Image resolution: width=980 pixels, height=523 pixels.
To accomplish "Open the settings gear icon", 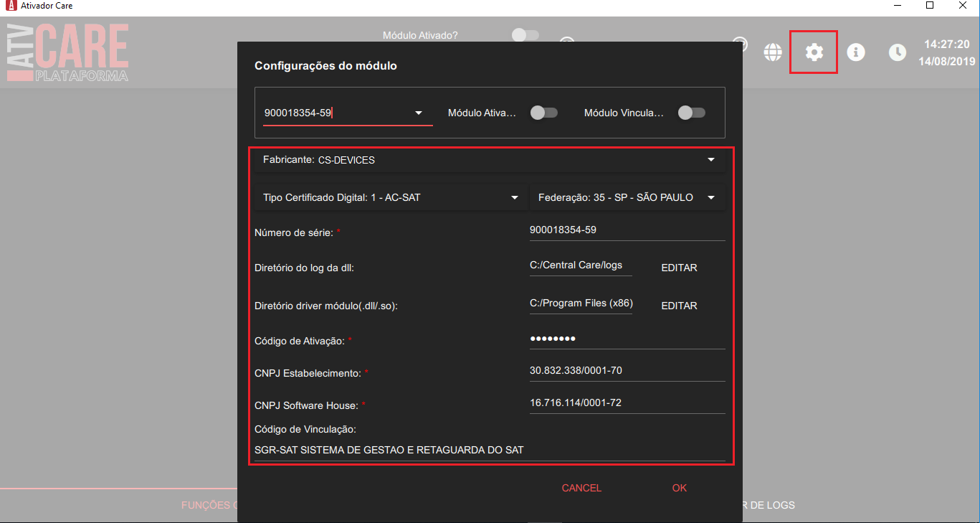I will 814,52.
